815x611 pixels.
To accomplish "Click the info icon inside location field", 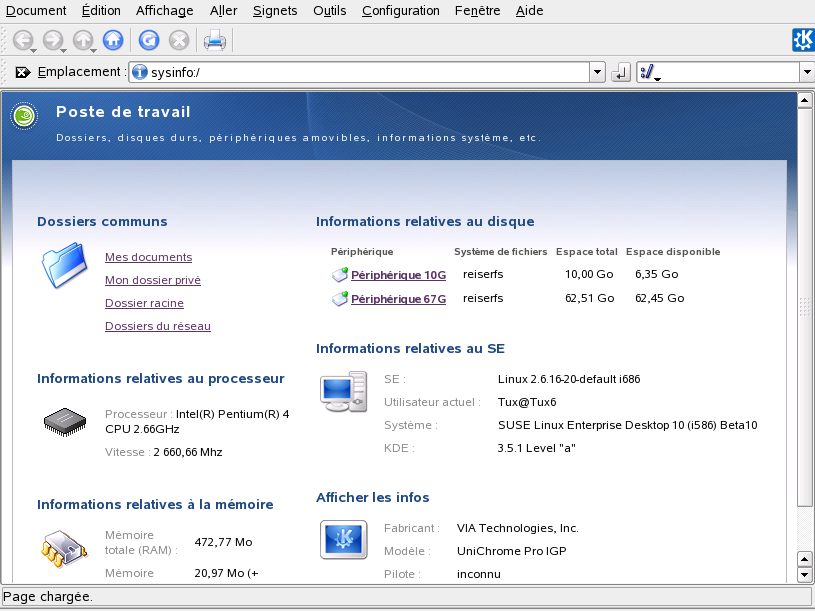I will [x=139, y=72].
